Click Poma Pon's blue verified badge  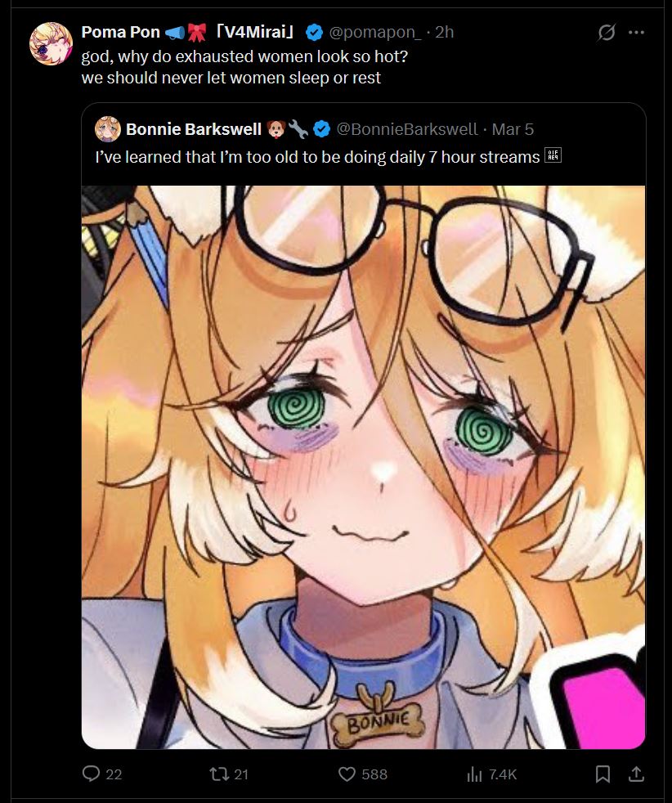(x=314, y=33)
